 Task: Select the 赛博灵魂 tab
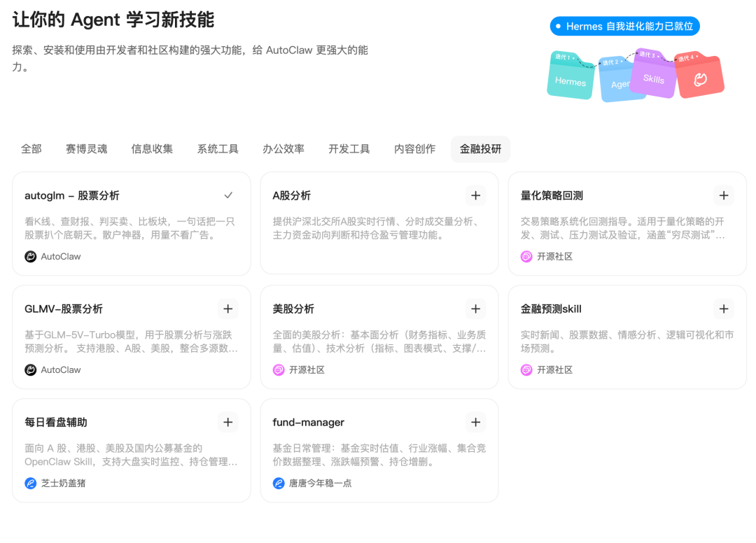click(86, 148)
